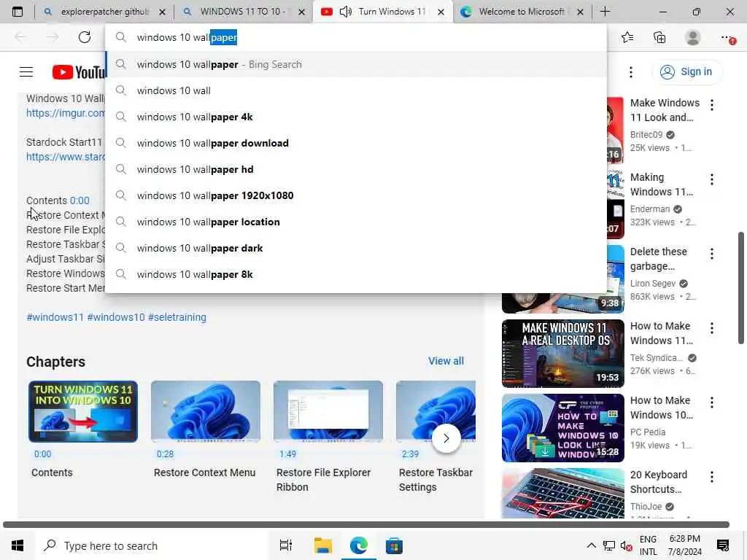The height and width of the screenshot is (560, 747).
Task: Open options for Tek Syndicate video
Action: coord(712,328)
